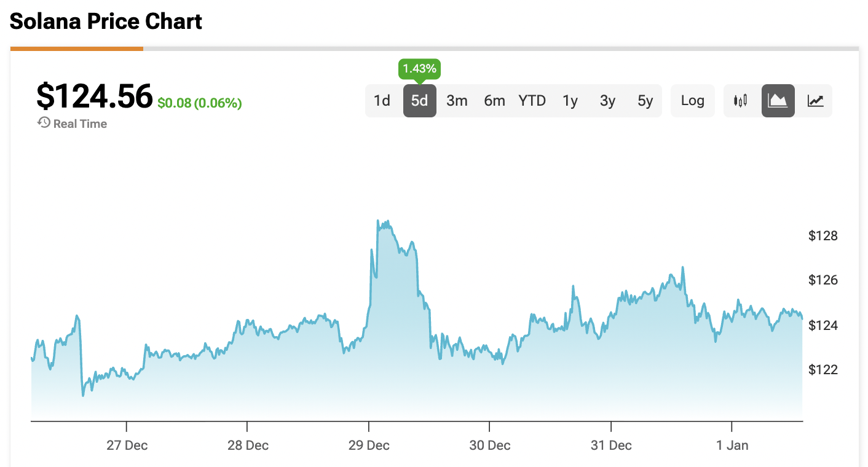
Task: Switch to line chart view
Action: click(816, 101)
